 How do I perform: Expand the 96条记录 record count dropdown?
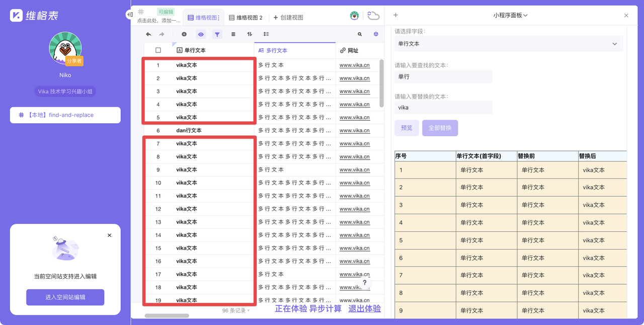[x=236, y=310]
